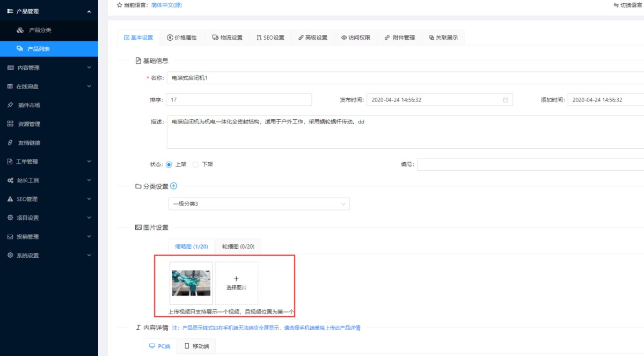Expand the 内容管理 sidebar menu
Viewport: 644px width, 356px height.
49,68
